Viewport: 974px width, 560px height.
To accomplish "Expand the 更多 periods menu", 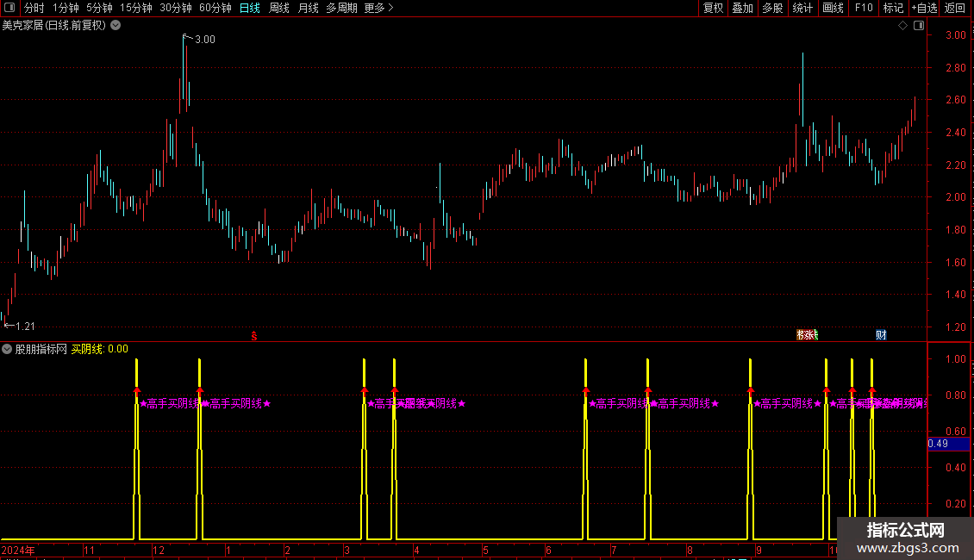I will coord(378,8).
